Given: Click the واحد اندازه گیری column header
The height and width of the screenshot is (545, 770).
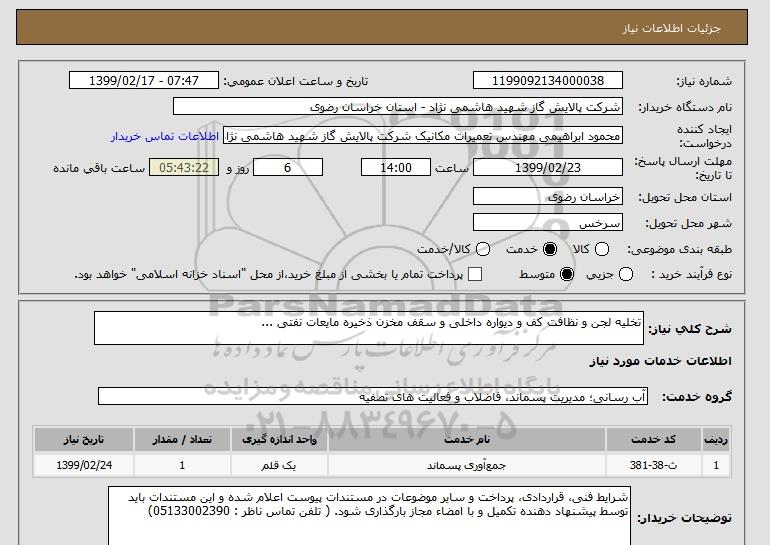Looking at the screenshot, I should tap(279, 439).
